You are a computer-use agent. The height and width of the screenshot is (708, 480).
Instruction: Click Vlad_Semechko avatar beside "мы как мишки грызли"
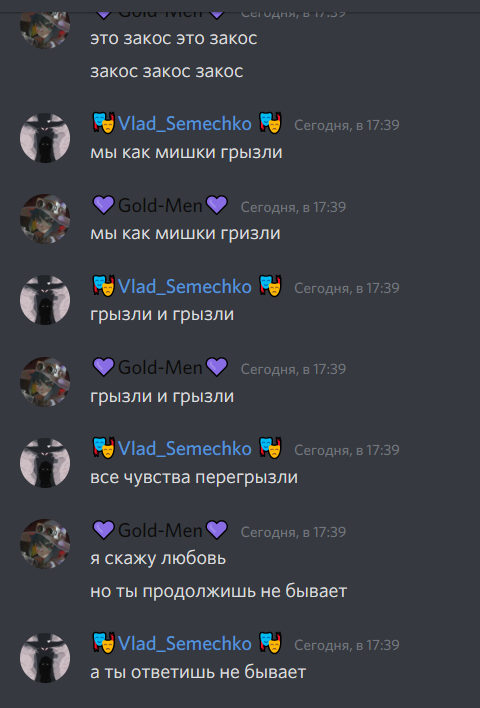[45, 138]
